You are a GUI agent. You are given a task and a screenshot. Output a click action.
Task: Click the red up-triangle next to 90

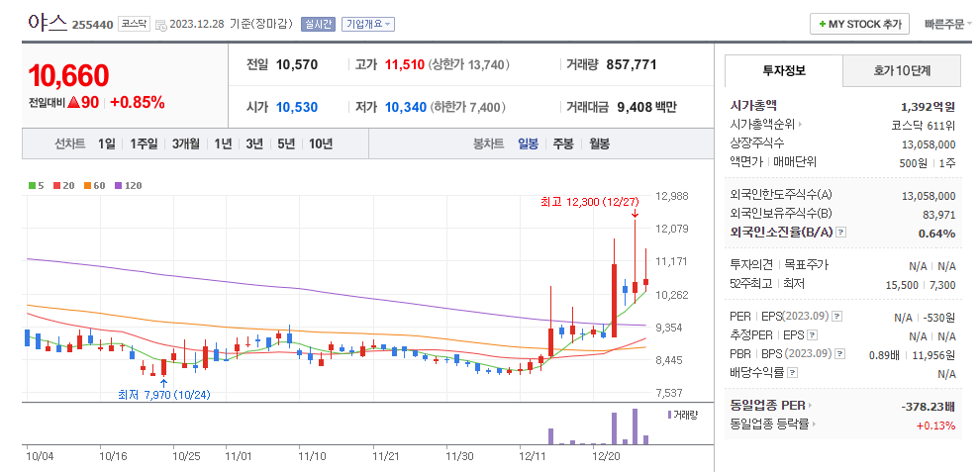point(73,103)
